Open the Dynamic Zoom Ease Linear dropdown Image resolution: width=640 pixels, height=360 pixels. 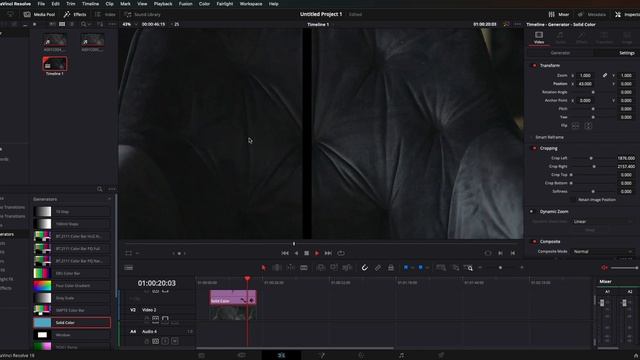[x=602, y=222]
